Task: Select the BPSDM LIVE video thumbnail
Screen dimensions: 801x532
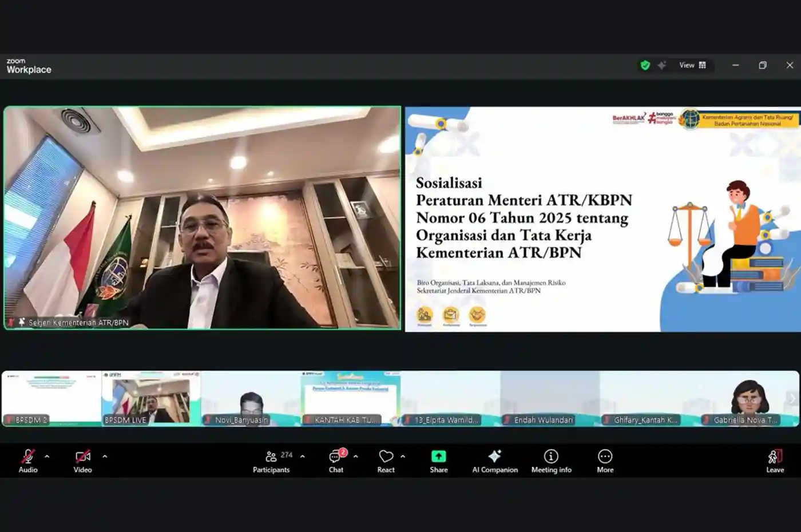Action: click(x=152, y=398)
